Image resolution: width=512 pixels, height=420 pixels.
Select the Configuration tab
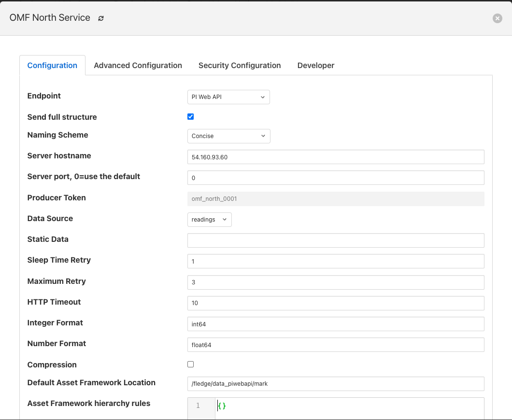pyautogui.click(x=52, y=66)
